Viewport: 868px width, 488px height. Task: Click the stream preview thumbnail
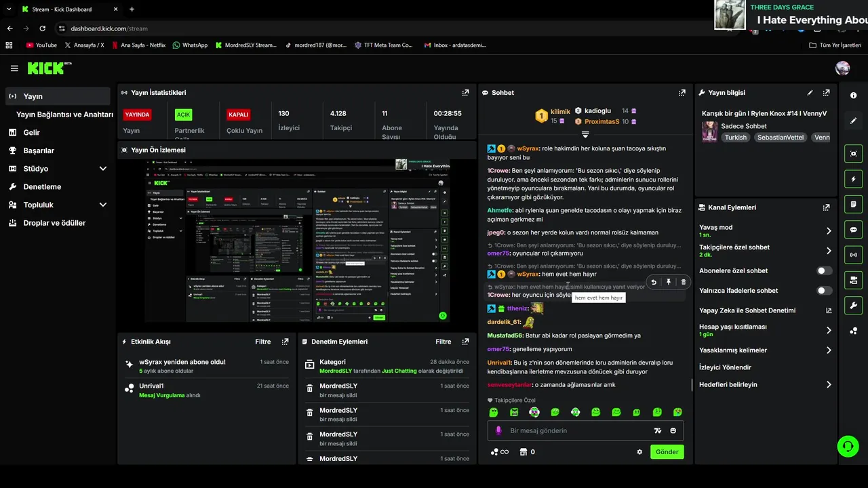coord(296,241)
